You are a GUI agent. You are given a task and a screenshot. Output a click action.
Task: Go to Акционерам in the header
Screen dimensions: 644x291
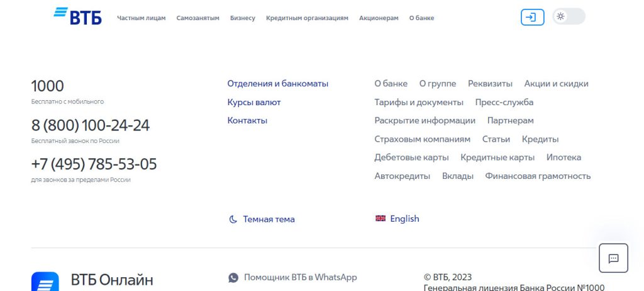tap(379, 18)
